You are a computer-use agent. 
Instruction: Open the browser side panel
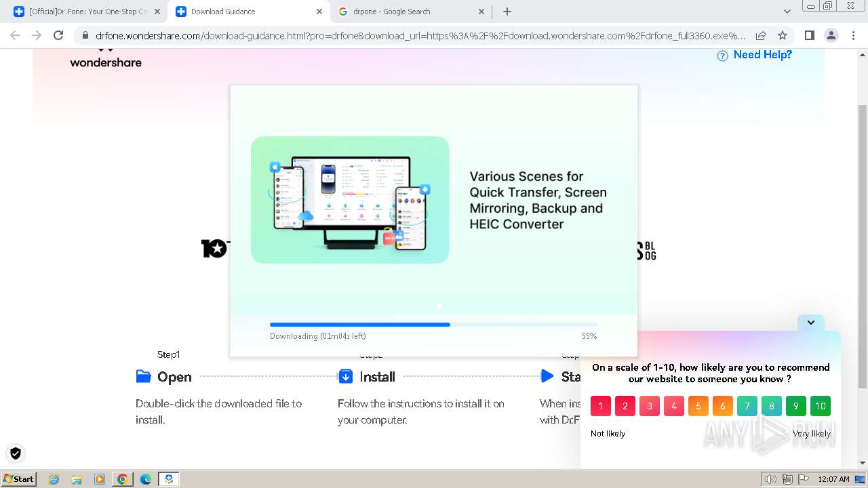(x=809, y=35)
